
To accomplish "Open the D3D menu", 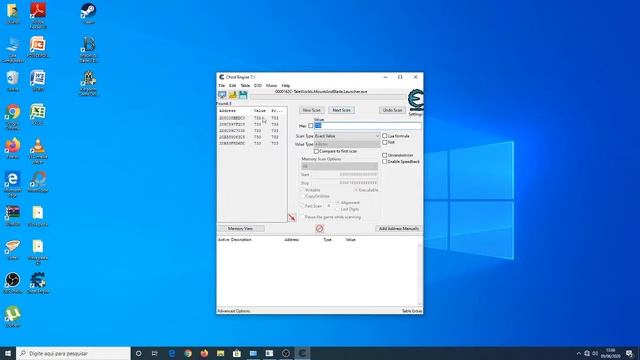I will (258, 86).
